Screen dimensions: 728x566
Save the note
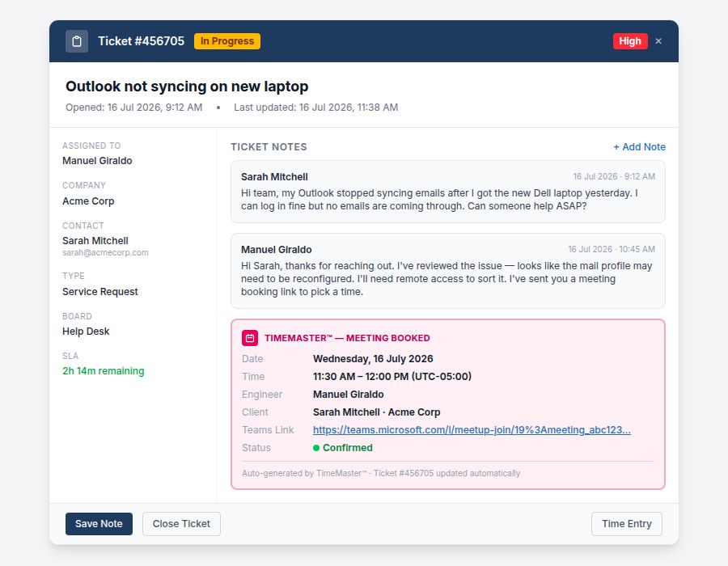click(99, 524)
